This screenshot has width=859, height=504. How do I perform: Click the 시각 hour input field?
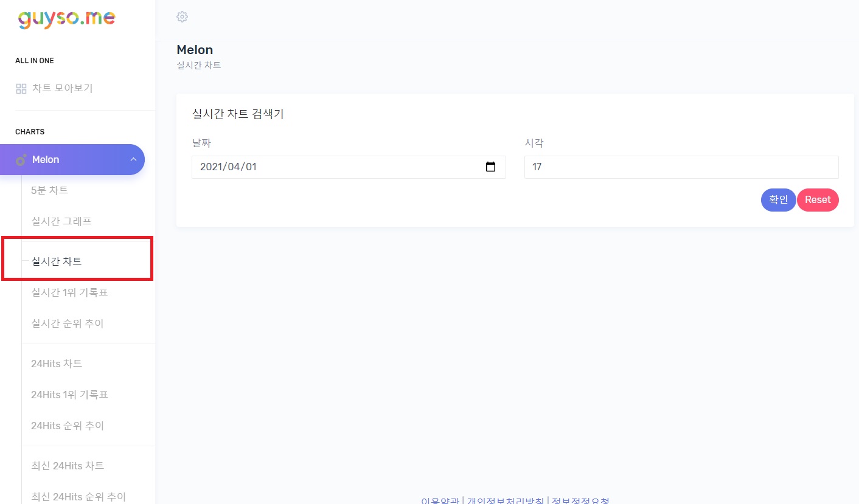[x=681, y=167]
